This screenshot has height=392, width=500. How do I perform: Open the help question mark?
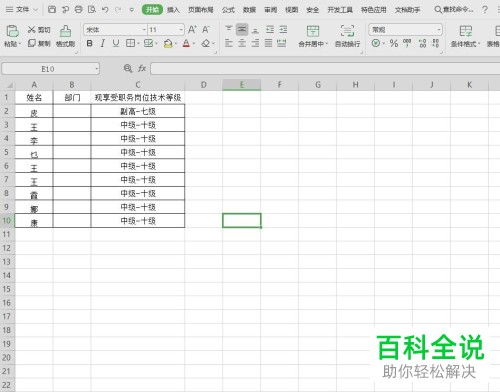tap(485, 10)
